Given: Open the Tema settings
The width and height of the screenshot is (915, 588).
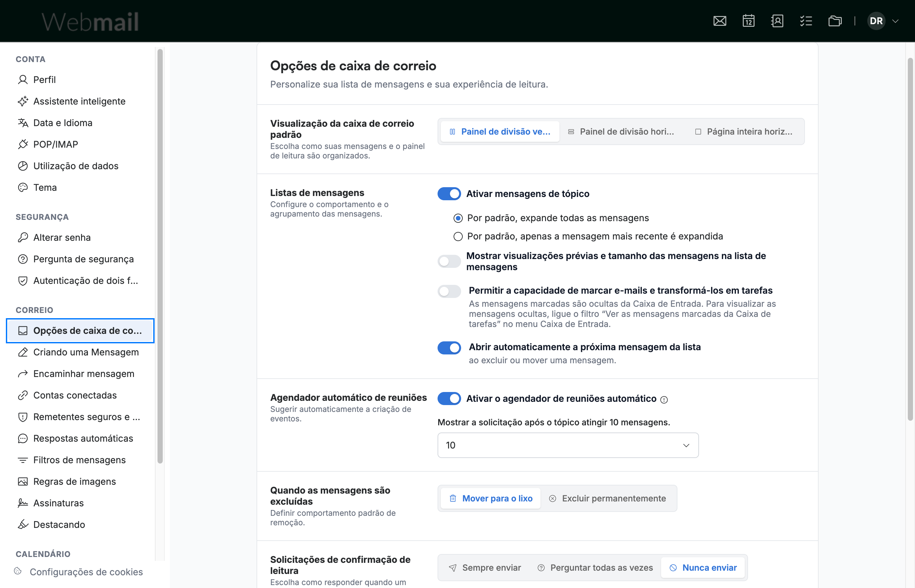Looking at the screenshot, I should coord(80,188).
